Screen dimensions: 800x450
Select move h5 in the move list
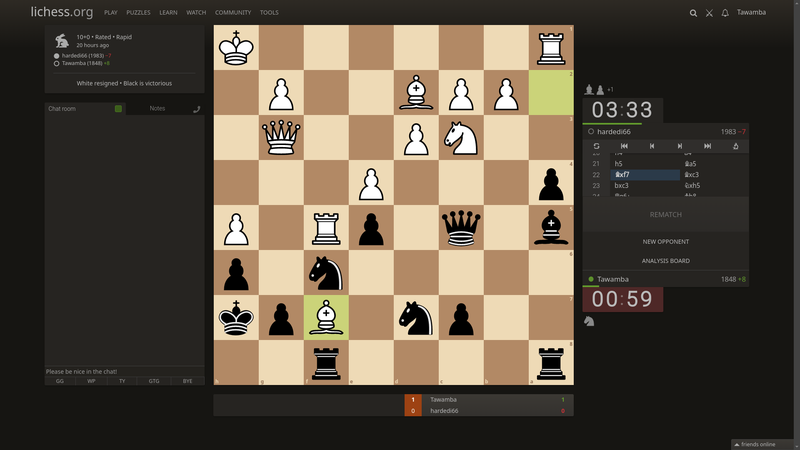pyautogui.click(x=645, y=164)
